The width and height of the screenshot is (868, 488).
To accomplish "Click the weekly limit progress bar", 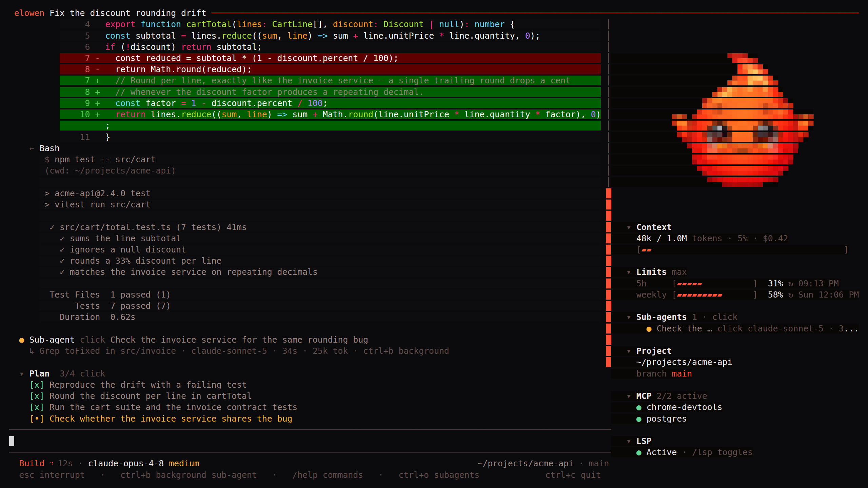I will click(715, 295).
